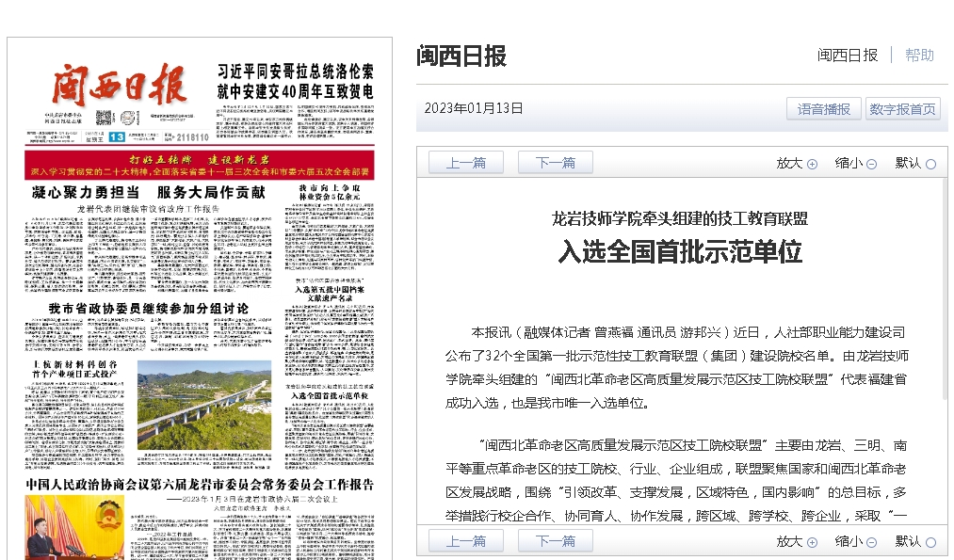Open 语音播报 voice broadcast
This screenshot has height=560, width=954.
(823, 109)
